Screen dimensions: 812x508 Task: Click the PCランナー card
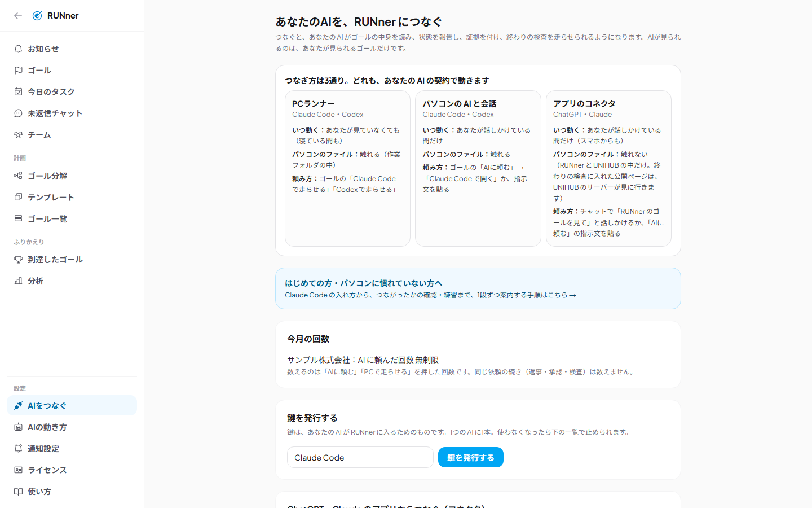pos(347,169)
